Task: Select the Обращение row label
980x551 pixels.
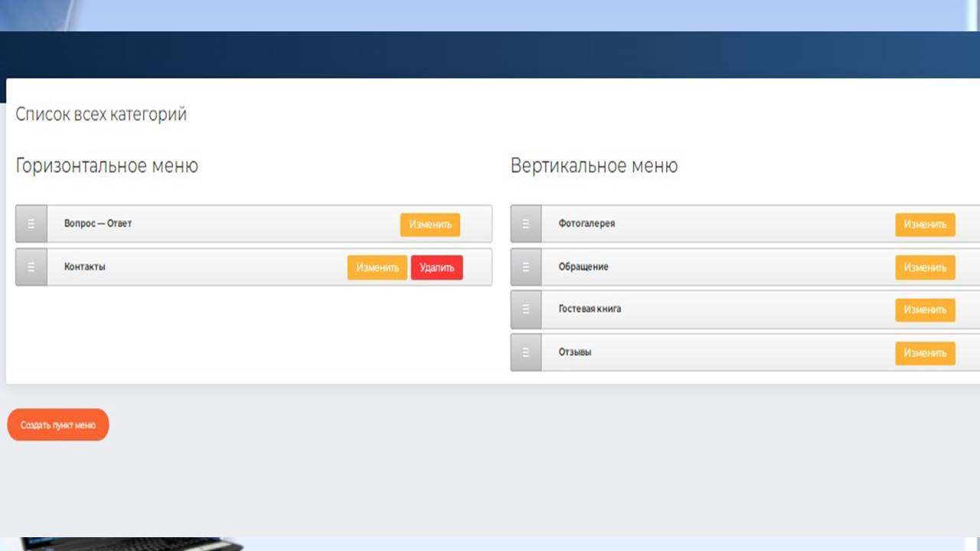Action: (583, 267)
